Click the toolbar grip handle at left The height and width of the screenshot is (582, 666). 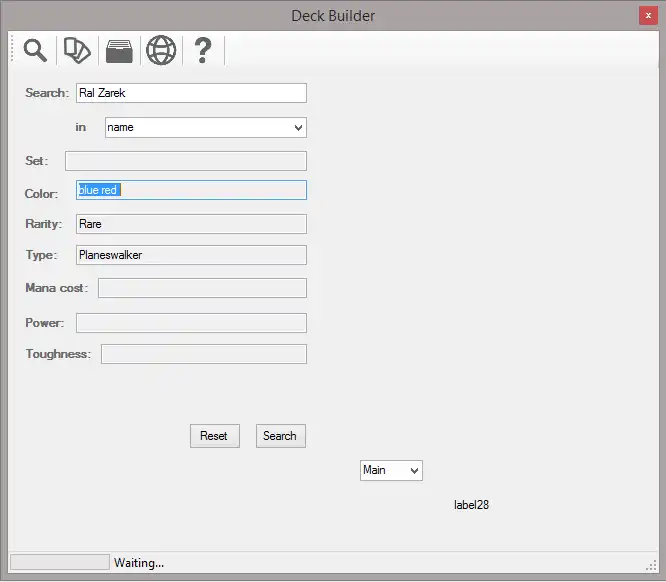click(x=12, y=49)
